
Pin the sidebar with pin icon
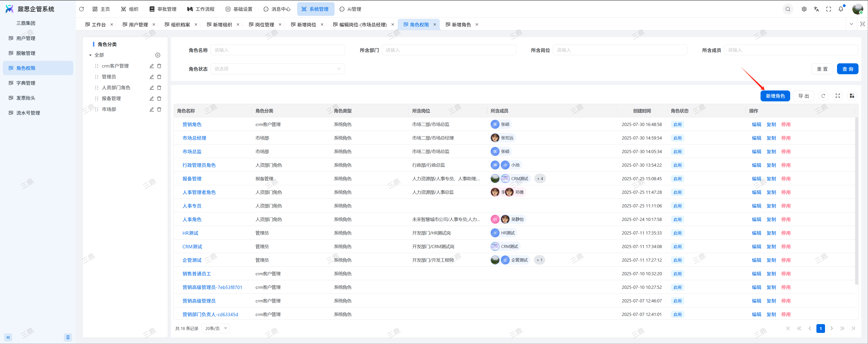(x=68, y=337)
